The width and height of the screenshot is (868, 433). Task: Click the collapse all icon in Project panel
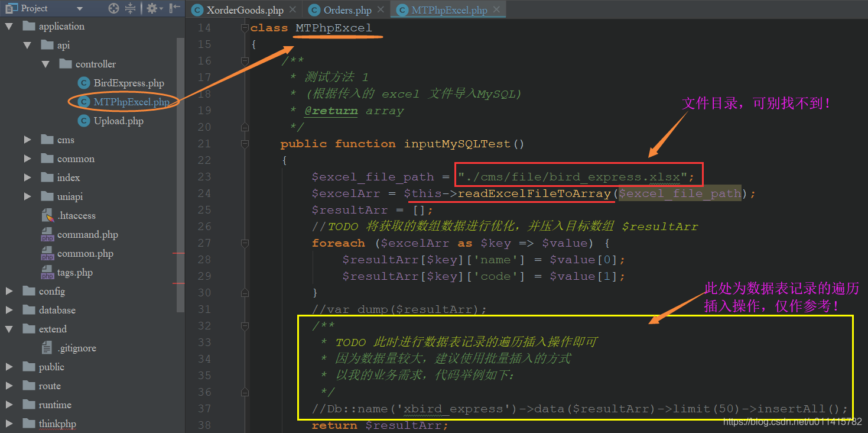[131, 8]
